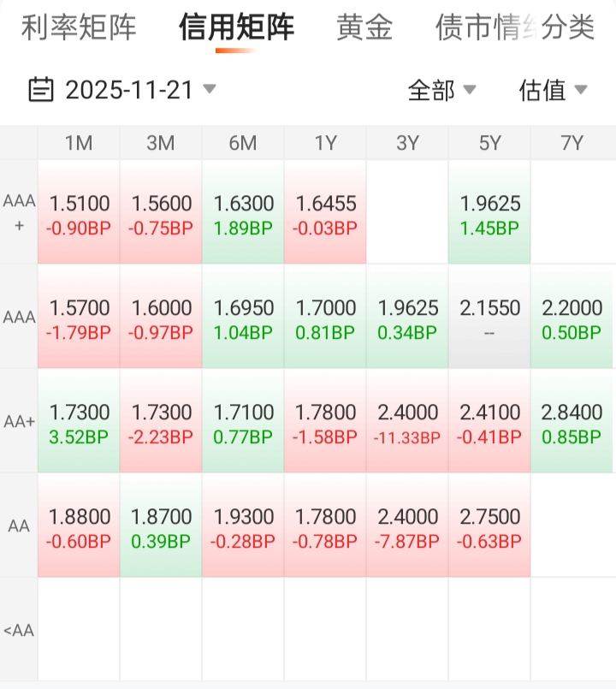Select the AAA+ 5Y cell showing 1.9625

tap(489, 213)
